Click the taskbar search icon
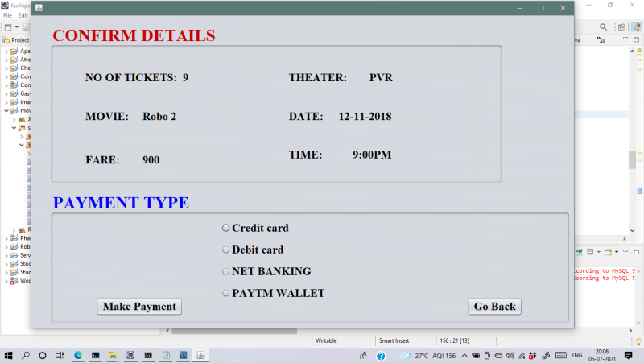 26,356
